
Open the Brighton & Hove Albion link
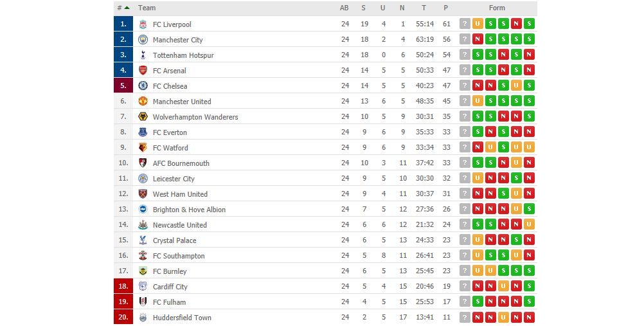tap(190, 209)
